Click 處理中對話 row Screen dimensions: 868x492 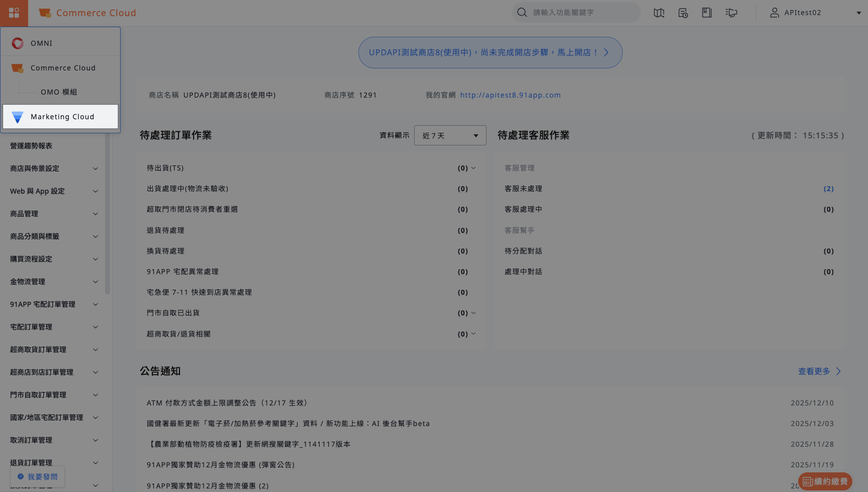(x=669, y=272)
